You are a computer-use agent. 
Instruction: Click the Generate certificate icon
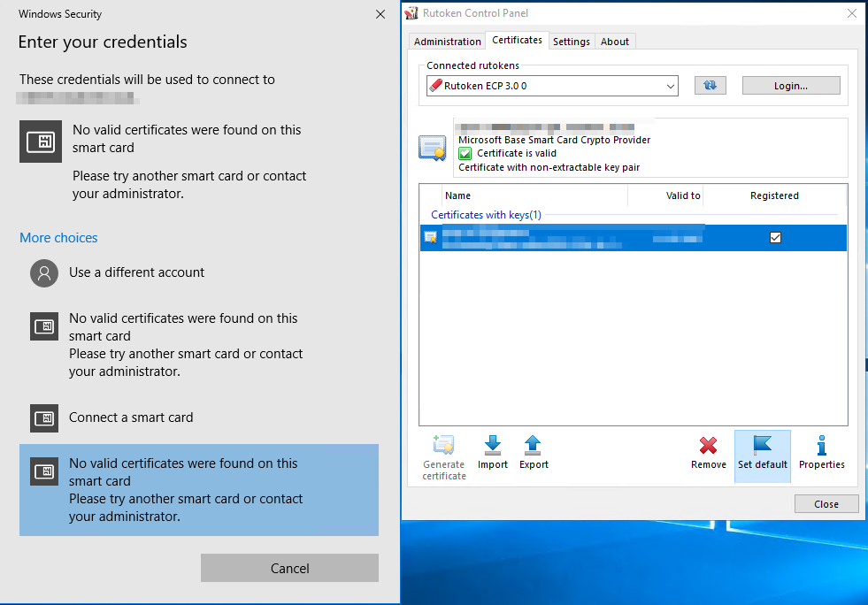pos(443,445)
